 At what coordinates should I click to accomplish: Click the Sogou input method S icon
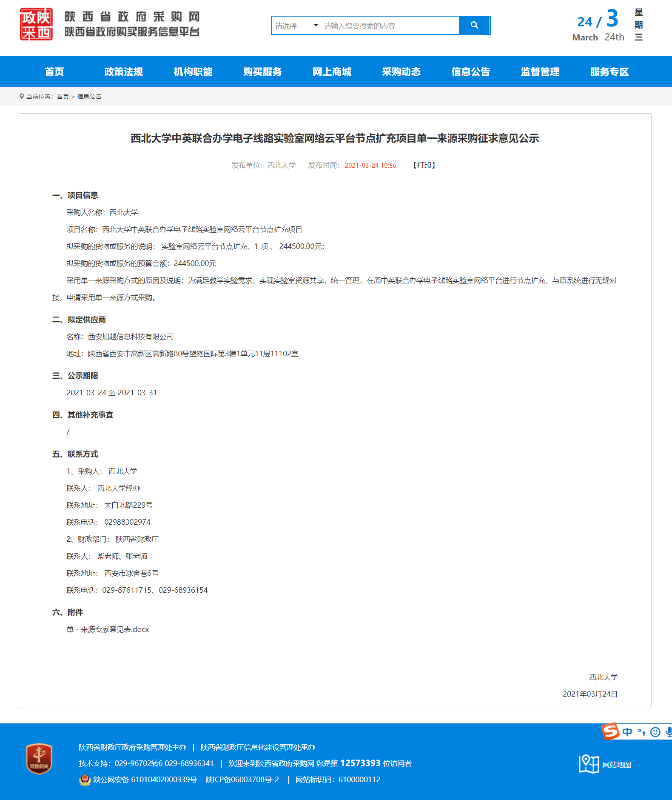click(610, 731)
